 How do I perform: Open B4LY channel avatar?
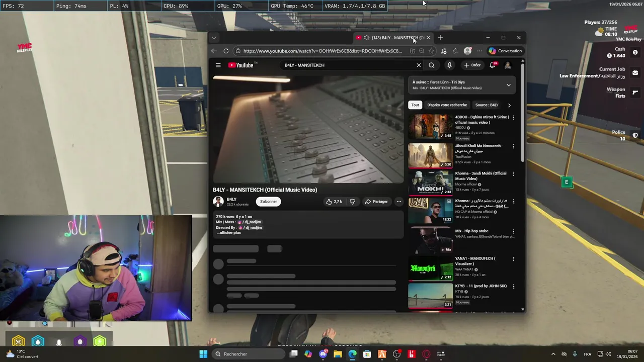coord(218,201)
